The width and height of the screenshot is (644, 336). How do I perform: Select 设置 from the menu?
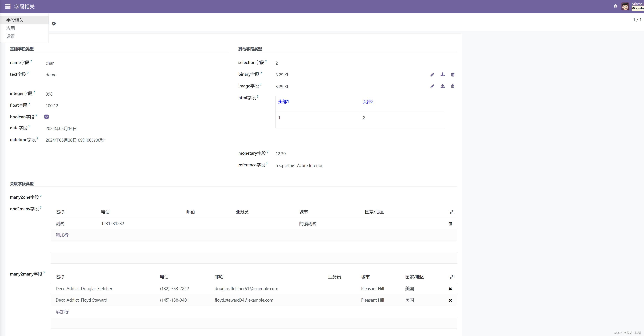[x=10, y=36]
